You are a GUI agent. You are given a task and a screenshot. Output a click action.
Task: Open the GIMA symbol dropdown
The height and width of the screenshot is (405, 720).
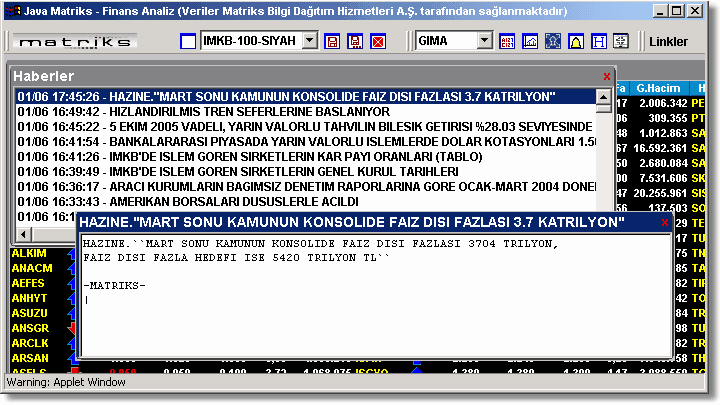tap(484, 41)
